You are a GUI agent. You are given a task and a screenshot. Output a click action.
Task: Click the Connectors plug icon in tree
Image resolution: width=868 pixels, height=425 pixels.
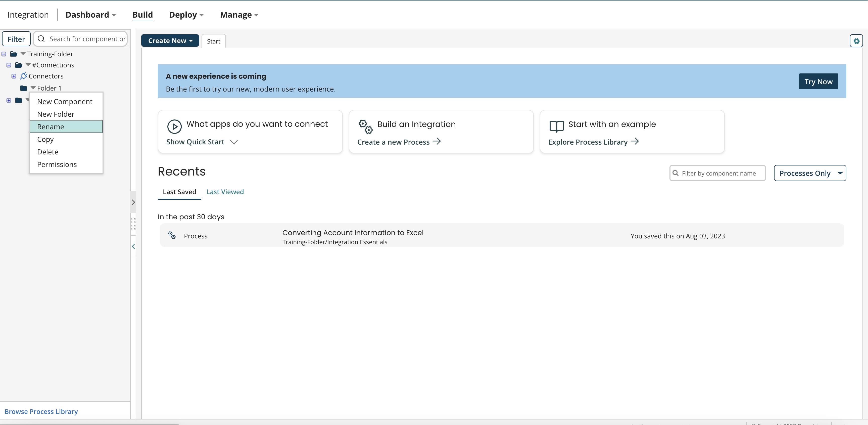point(23,76)
